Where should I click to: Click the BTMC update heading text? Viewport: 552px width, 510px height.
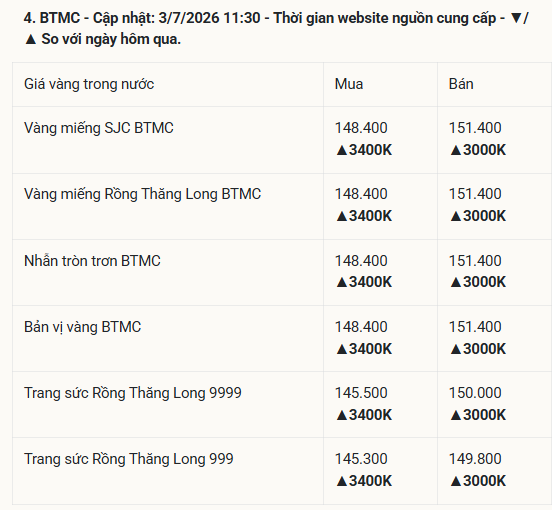tap(276, 28)
